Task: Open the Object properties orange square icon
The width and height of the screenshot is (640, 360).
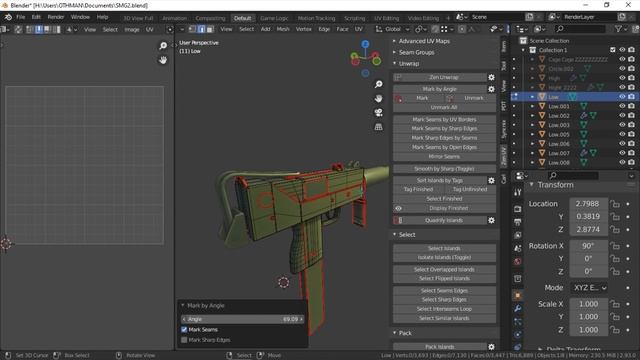Action: 518,295
